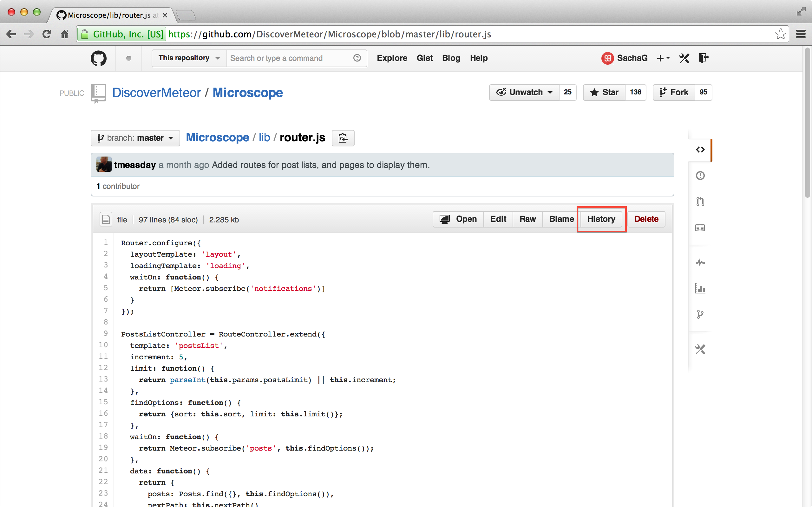Copy the file path using the clipboard icon
Viewport: 812px width, 507px height.
343,138
